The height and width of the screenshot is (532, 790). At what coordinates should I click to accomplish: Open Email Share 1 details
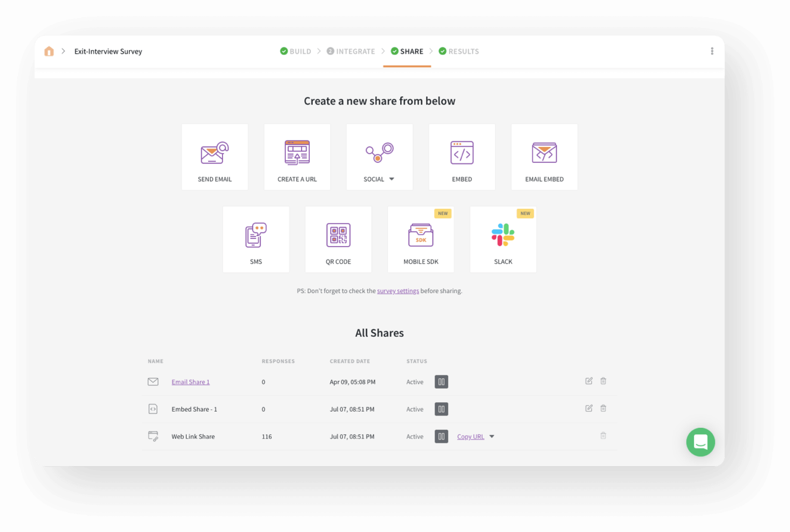(190, 381)
